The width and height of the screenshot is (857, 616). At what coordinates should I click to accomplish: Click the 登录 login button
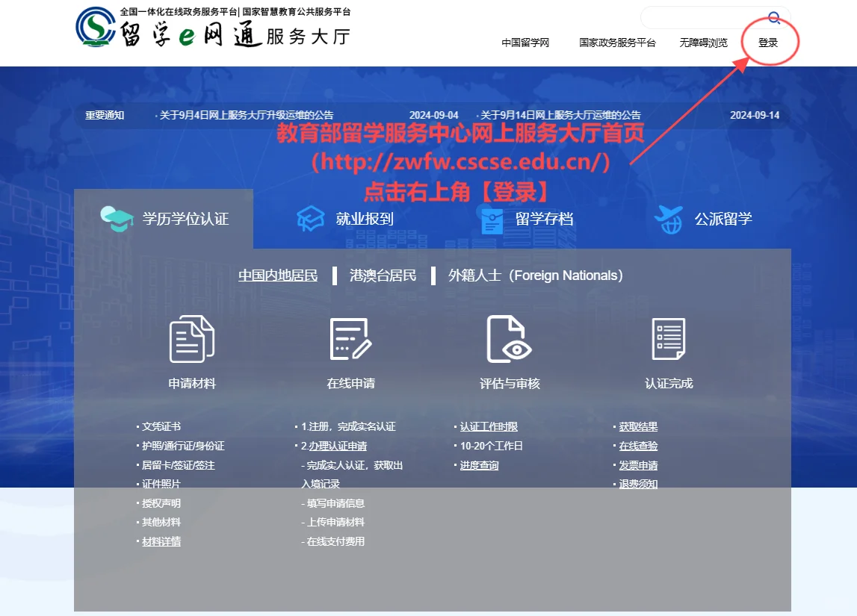click(768, 43)
